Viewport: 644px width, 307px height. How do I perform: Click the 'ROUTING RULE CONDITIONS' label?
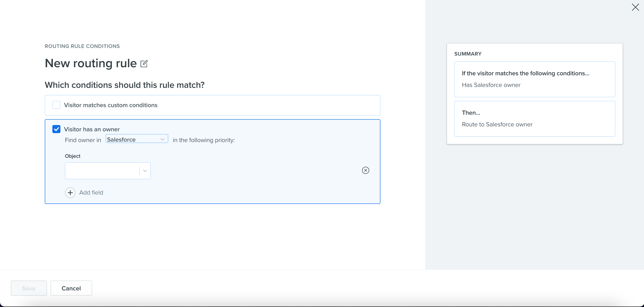pos(82,46)
